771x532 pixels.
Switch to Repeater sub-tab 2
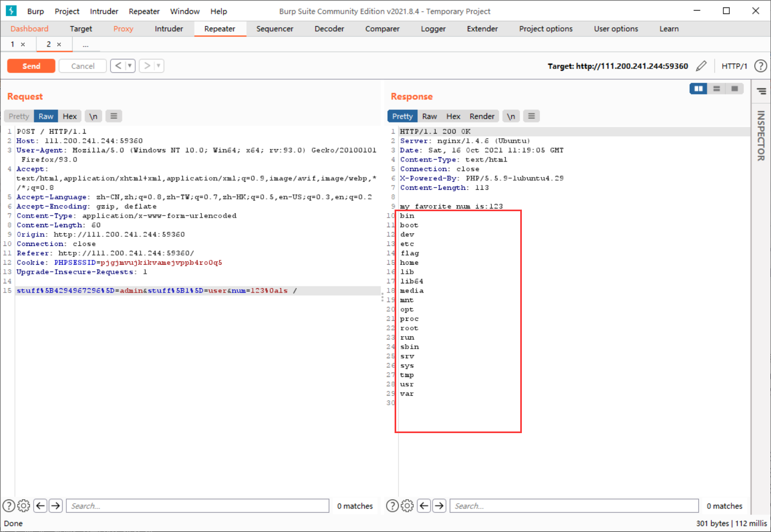(x=49, y=44)
